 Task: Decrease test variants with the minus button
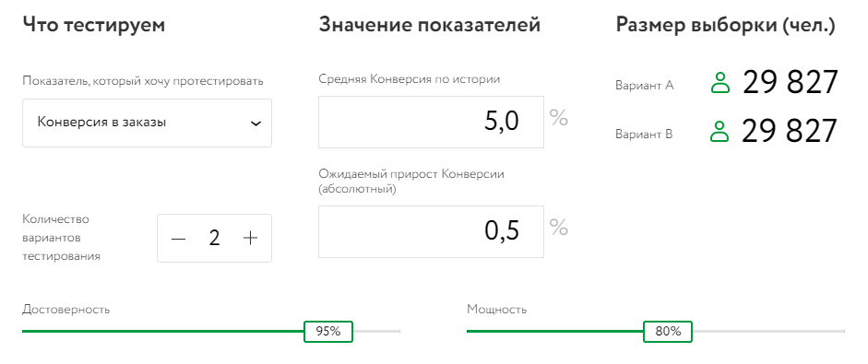[x=178, y=239]
